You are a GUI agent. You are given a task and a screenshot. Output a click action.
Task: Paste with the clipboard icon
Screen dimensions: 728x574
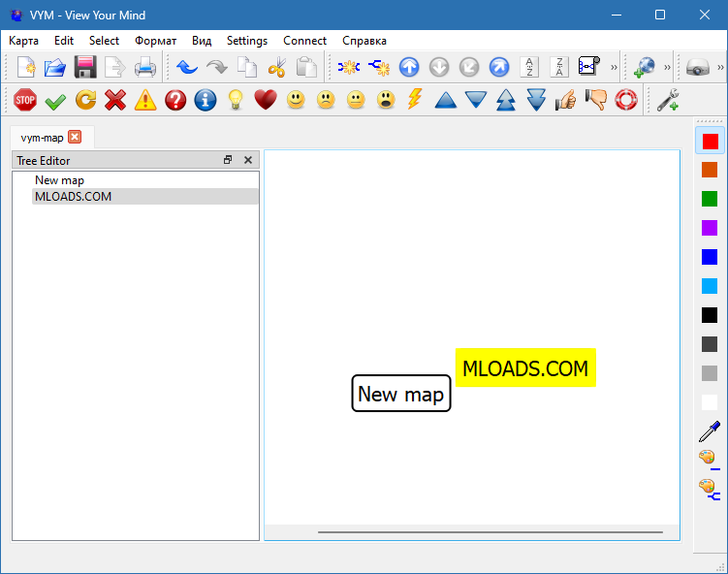pos(306,67)
